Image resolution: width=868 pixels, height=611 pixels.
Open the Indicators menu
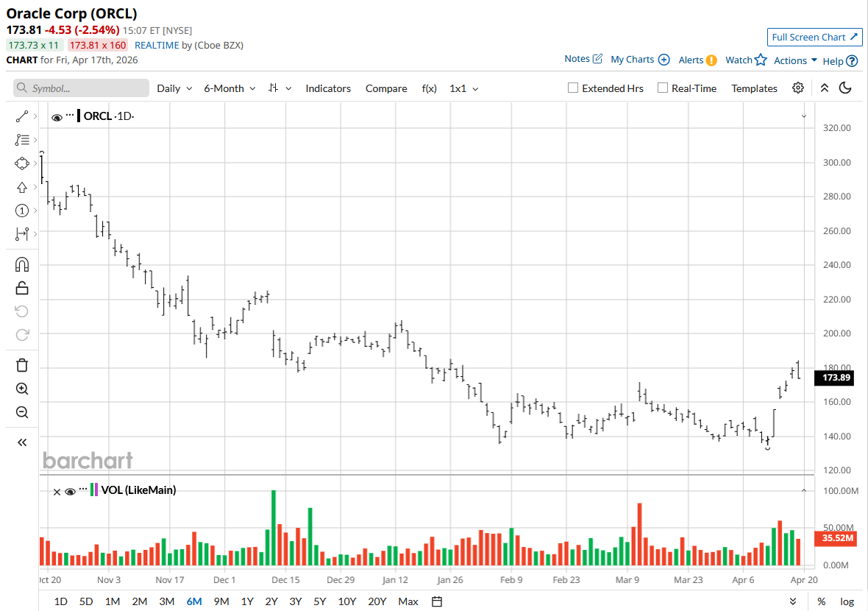pos(328,88)
